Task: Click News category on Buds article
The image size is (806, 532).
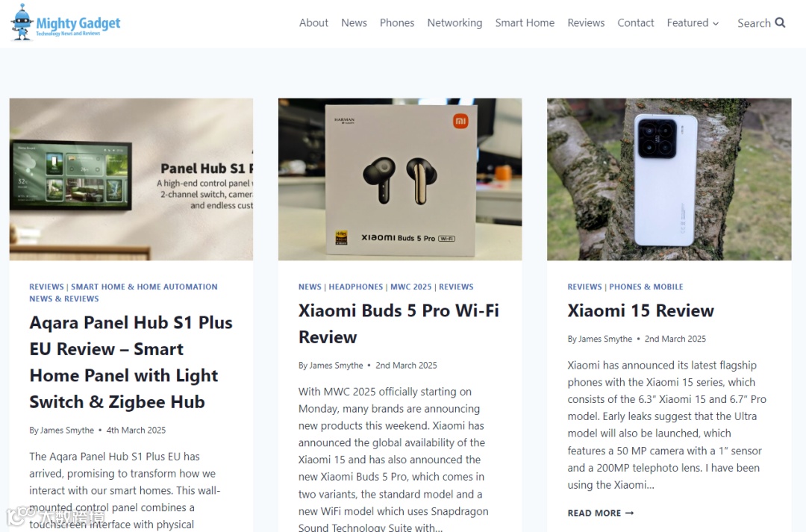Action: pyautogui.click(x=310, y=287)
